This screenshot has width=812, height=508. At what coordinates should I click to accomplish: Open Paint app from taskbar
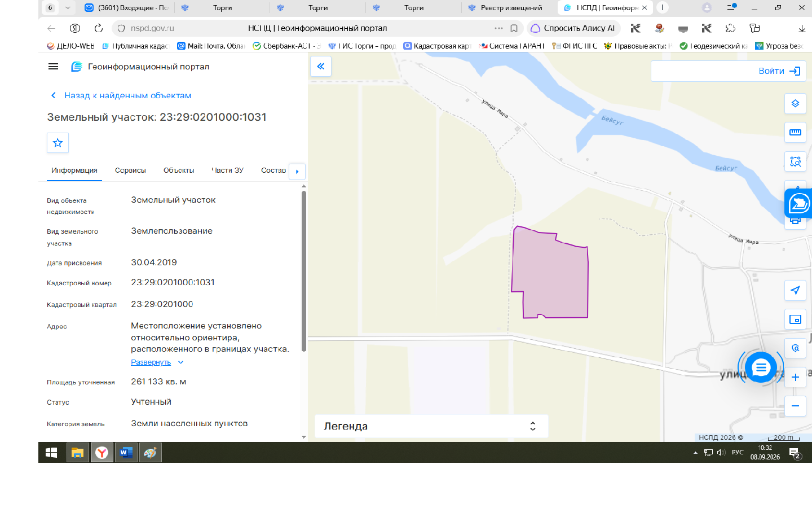point(150,453)
